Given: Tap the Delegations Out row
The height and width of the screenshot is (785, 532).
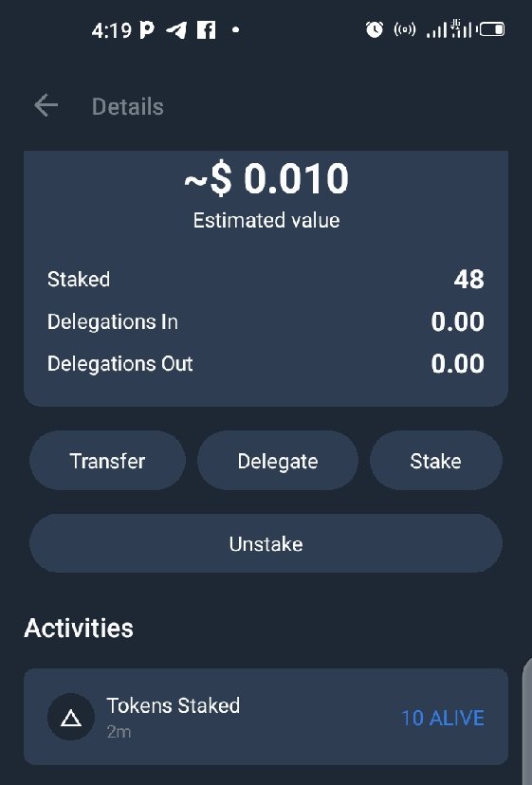Looking at the screenshot, I should pyautogui.click(x=266, y=363).
